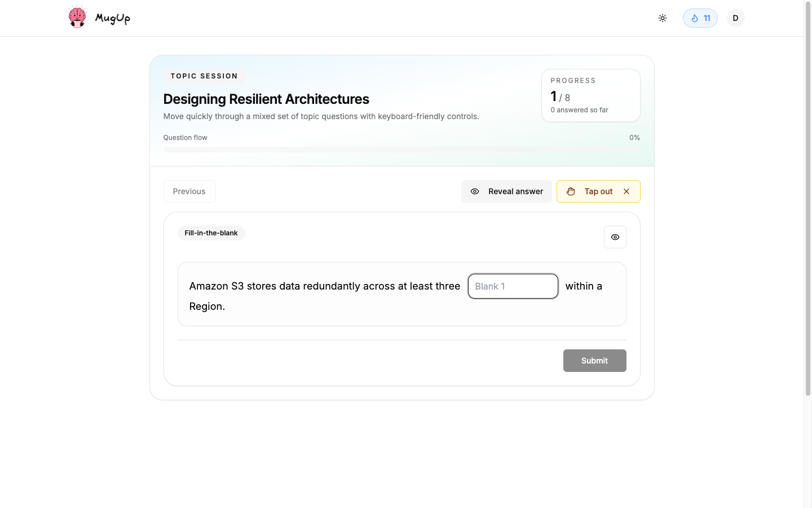Click the Designing Resilient Architectures heading

coord(266,99)
